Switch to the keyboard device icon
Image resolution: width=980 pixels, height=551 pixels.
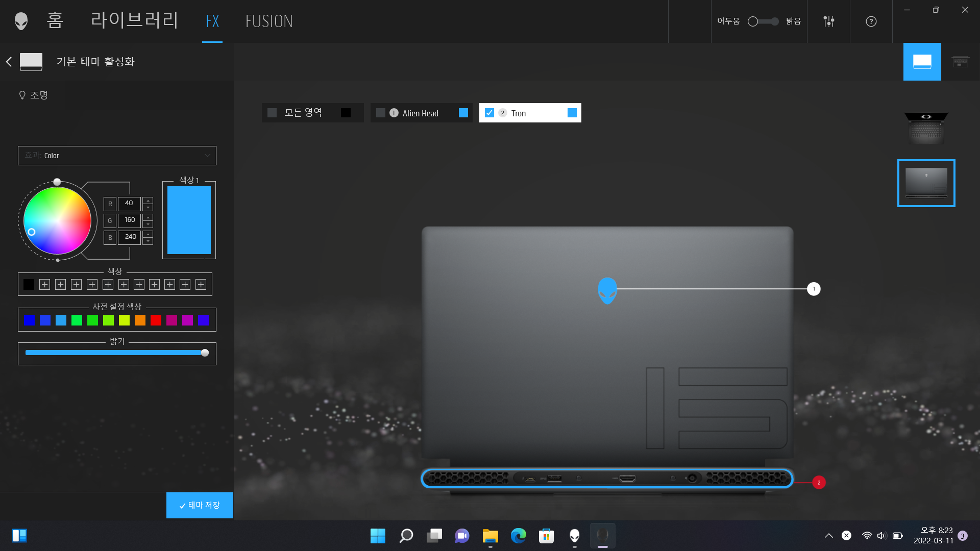960,62
